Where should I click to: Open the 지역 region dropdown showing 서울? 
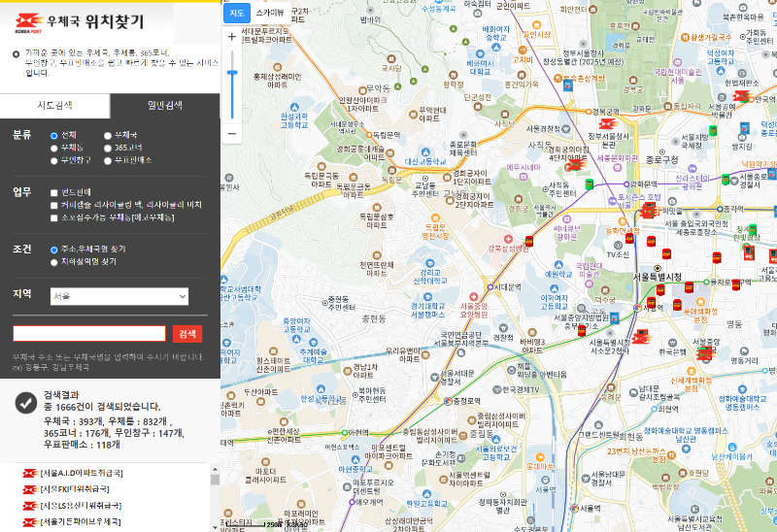[x=119, y=296]
